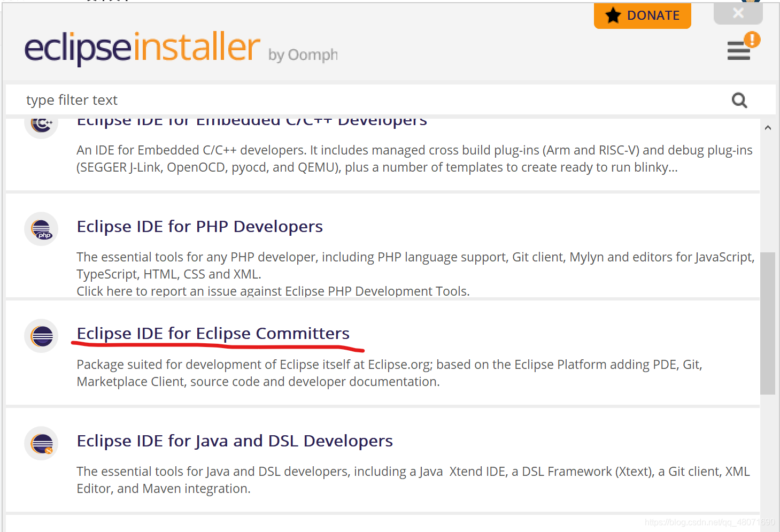Click the DONATE button
The width and height of the screenshot is (780, 532).
click(x=642, y=16)
